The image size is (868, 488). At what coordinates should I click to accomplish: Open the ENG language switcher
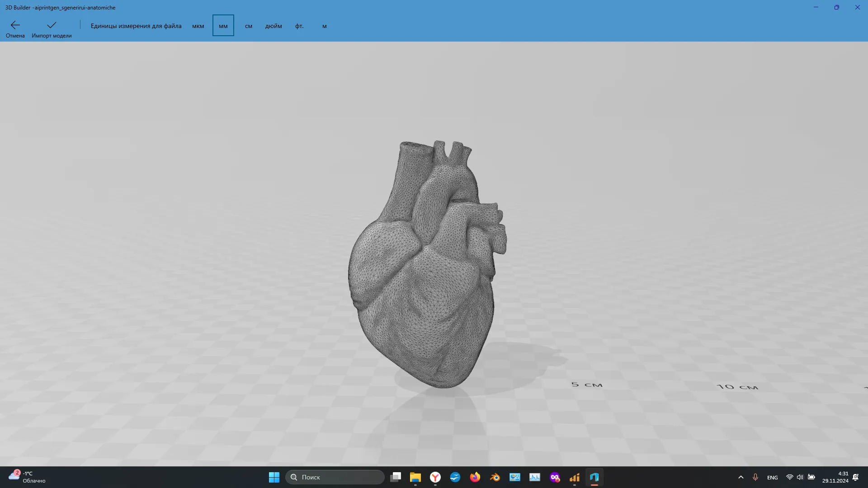click(772, 478)
